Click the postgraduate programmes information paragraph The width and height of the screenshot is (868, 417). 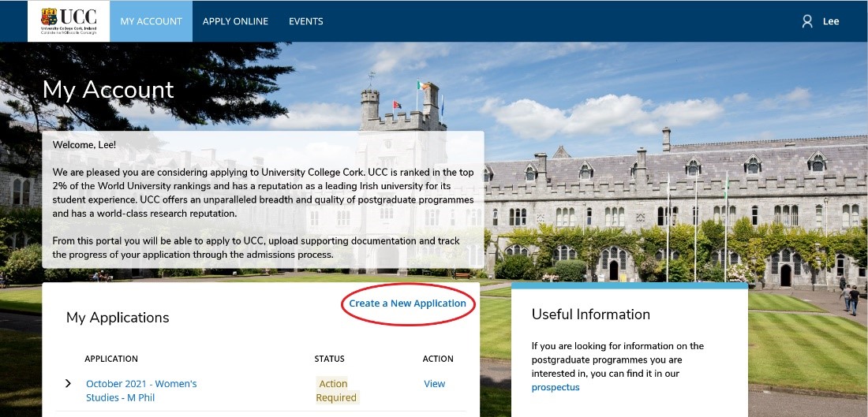(618, 359)
